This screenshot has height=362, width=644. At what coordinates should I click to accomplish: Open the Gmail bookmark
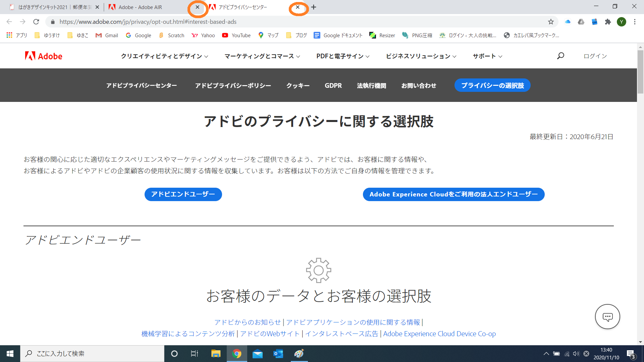[x=107, y=35]
